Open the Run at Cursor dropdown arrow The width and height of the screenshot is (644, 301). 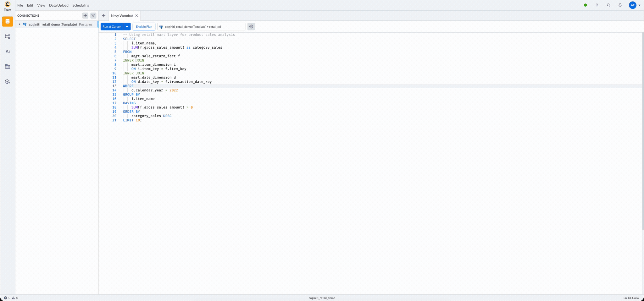[x=127, y=27]
